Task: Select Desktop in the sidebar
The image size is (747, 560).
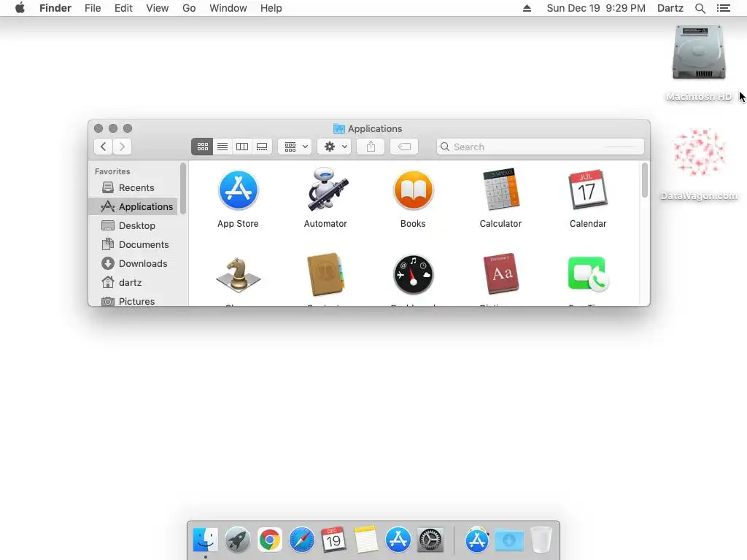Action: coord(133,226)
